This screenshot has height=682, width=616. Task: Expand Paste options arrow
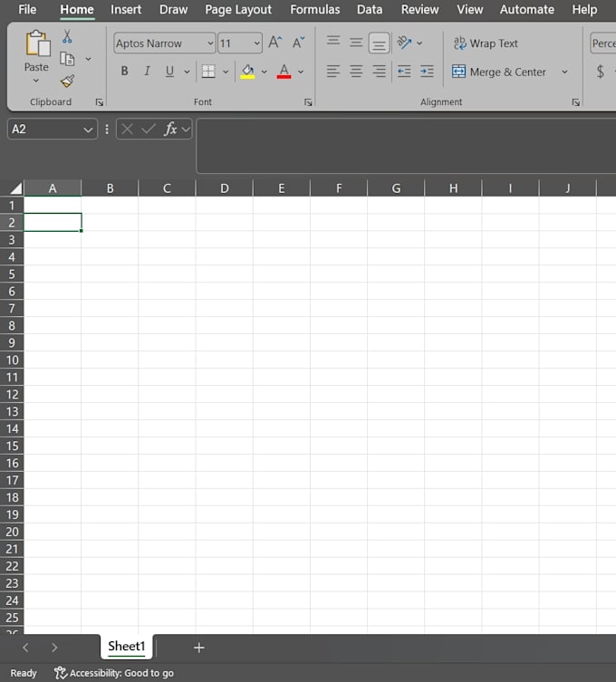click(36, 81)
